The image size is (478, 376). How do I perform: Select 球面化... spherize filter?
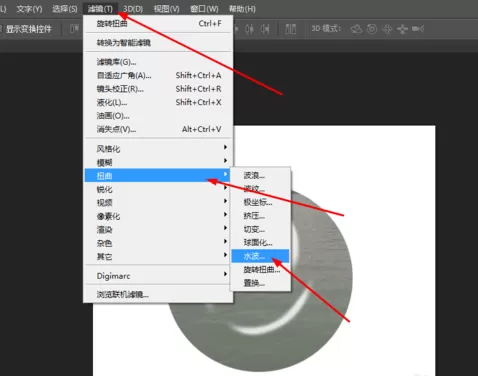261,242
